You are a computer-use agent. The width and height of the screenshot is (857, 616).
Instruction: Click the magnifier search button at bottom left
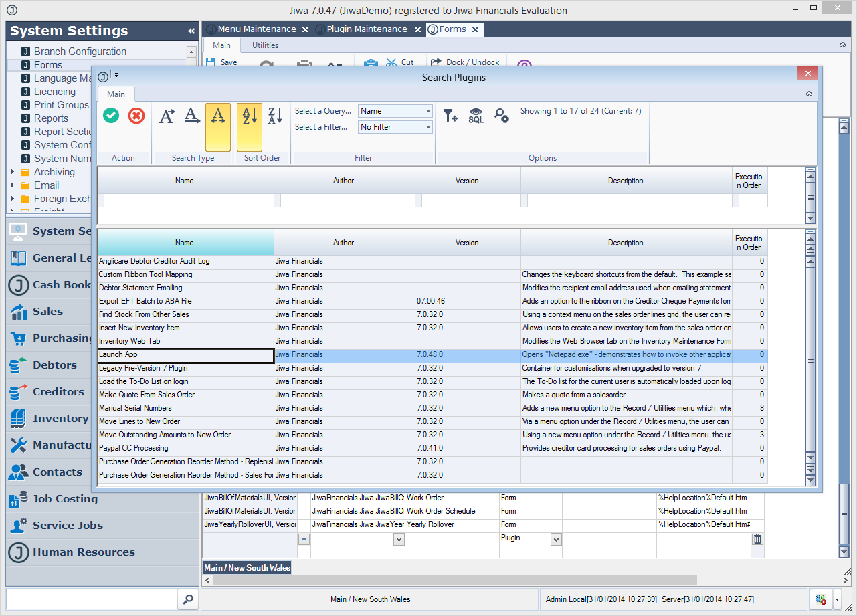188,599
